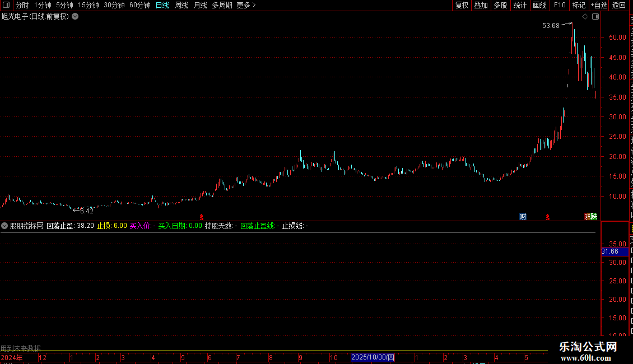Image resolution: width=633 pixels, height=364 pixels.
Task: Click the 25.00 indicator axis label
Action: 618,281
